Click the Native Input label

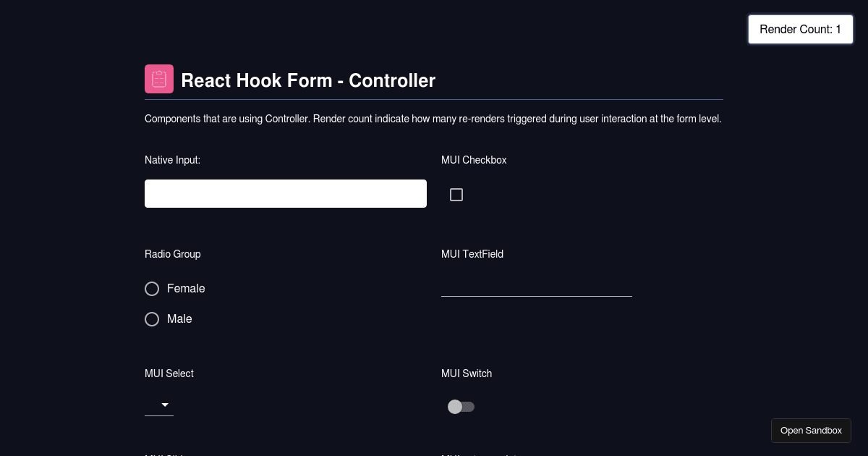[x=172, y=160]
